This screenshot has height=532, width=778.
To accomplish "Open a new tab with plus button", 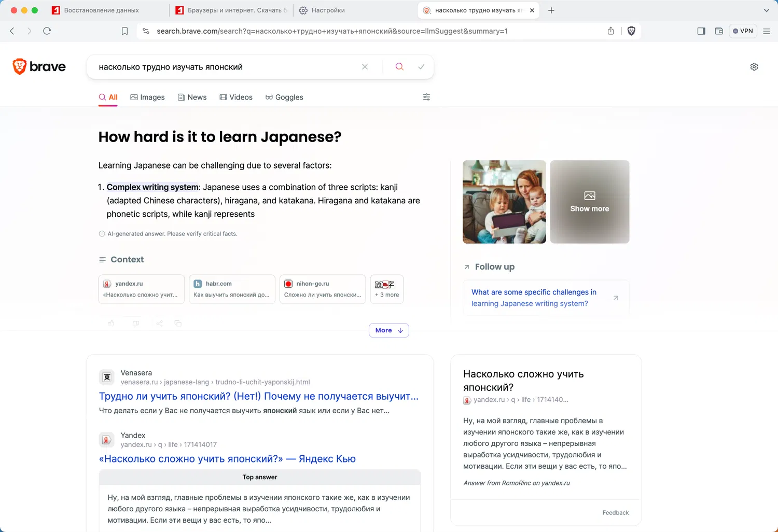I will (x=551, y=10).
